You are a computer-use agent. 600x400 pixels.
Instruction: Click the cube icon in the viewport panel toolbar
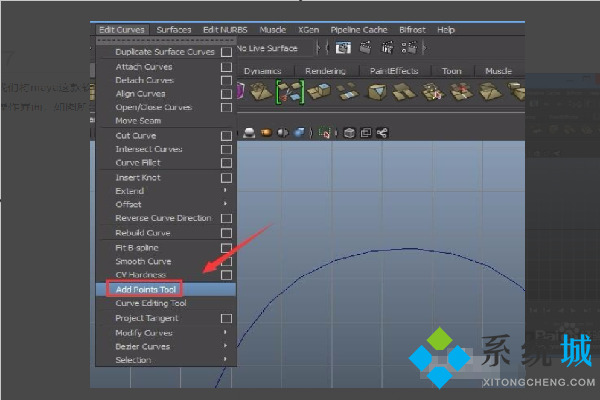point(350,132)
